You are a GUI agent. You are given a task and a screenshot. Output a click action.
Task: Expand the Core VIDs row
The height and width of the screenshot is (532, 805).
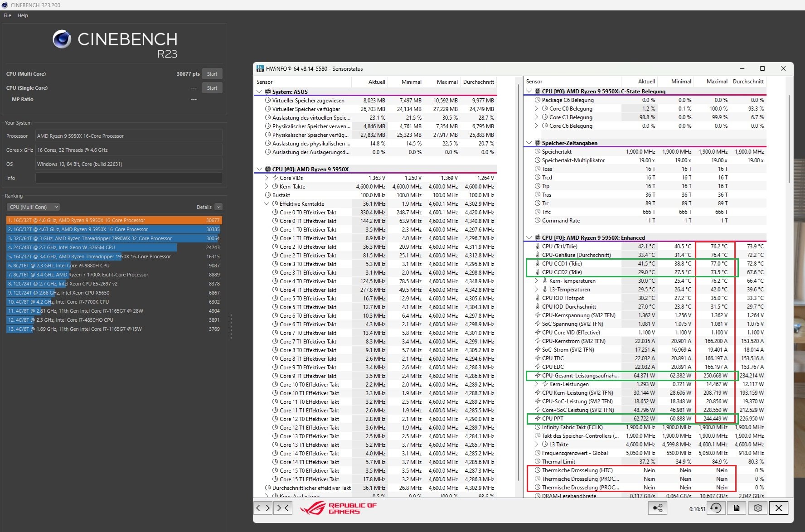[267, 178]
